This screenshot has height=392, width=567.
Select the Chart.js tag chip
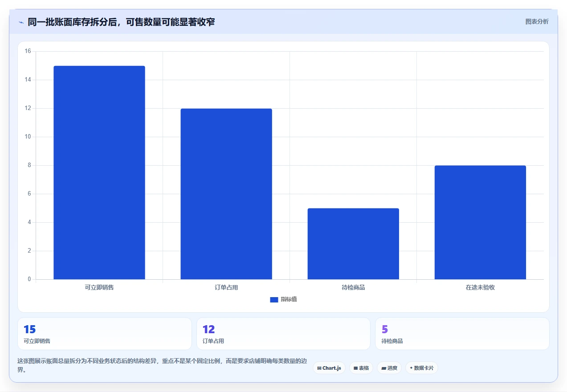click(329, 368)
